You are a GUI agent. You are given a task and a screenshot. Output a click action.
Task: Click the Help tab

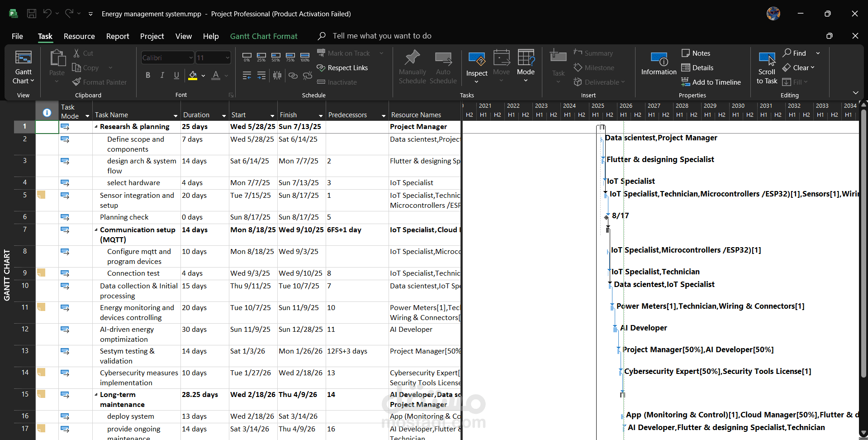click(211, 36)
